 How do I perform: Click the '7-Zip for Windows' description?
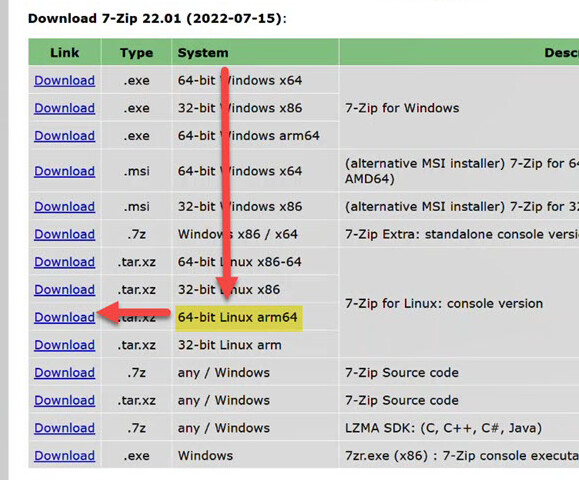click(402, 108)
